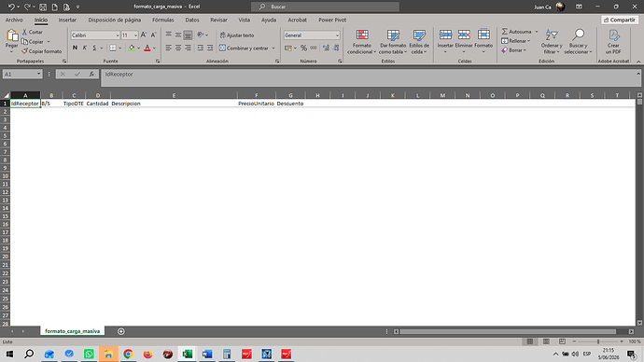Toggle underline S formatting

point(94,48)
